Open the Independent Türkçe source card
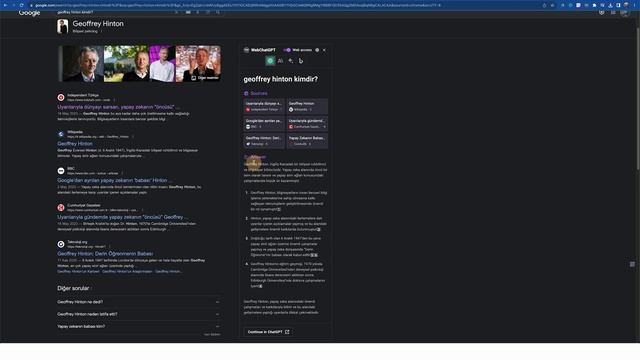 click(x=264, y=106)
